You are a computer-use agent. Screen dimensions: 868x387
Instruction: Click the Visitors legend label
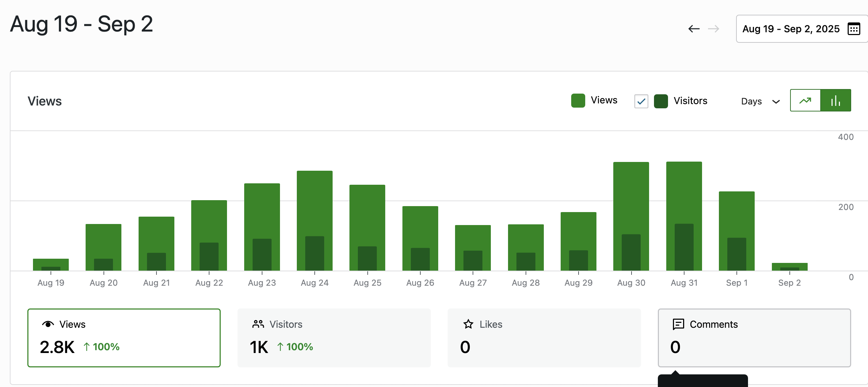(x=690, y=101)
